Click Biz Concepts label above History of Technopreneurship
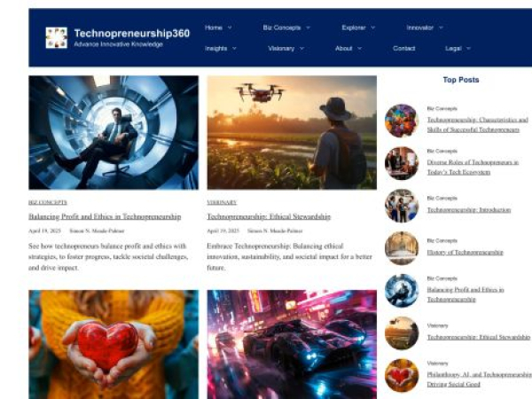Image resolution: width=532 pixels, height=399 pixels. tap(442, 240)
